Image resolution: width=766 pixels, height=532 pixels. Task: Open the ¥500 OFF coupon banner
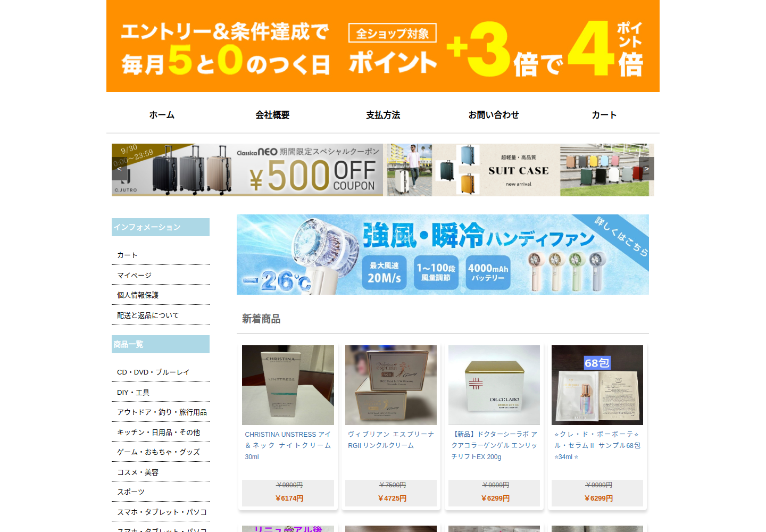click(x=247, y=170)
